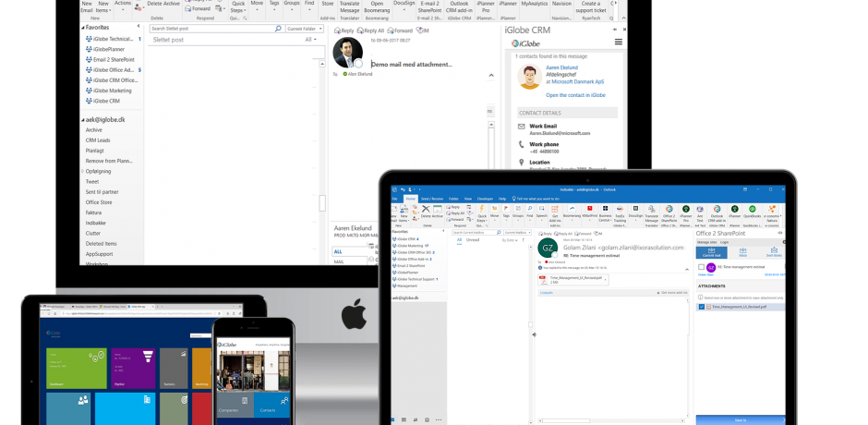Open the Companies tile on the phone
This screenshot has height=425, width=868.
235,405
